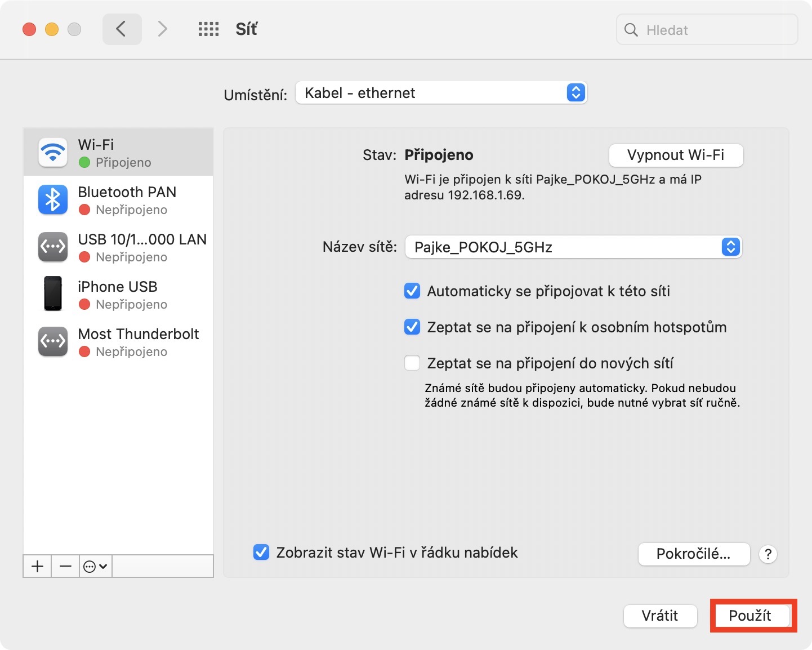812x650 pixels.
Task: Click the Vypnout Wi-Fi button
Action: tap(676, 155)
